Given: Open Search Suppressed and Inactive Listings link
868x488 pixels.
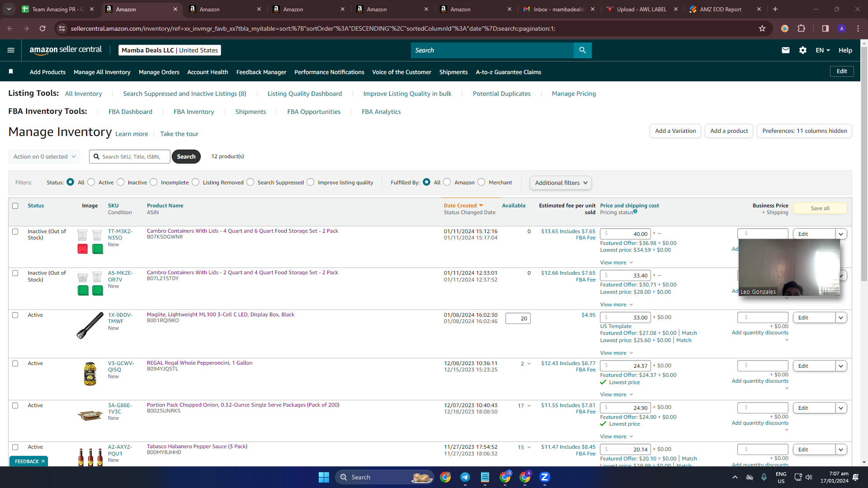Looking at the screenshot, I should click(185, 94).
